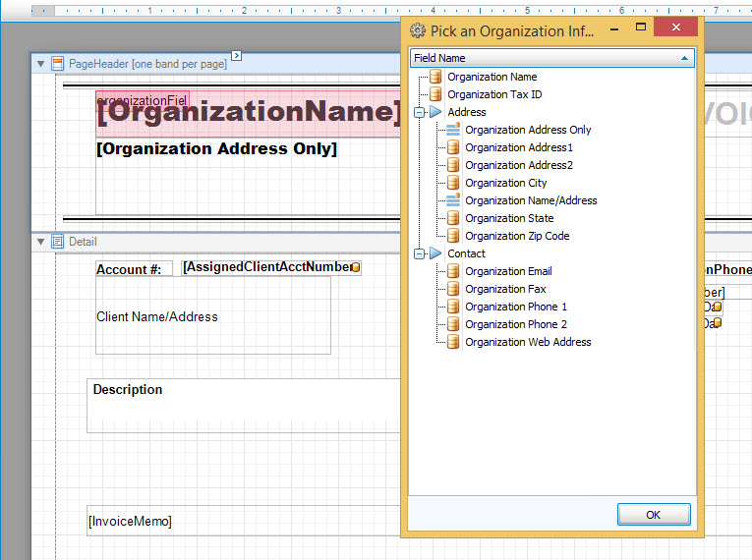Collapse the Address tree node
The width and height of the screenshot is (752, 560).
[x=419, y=112]
